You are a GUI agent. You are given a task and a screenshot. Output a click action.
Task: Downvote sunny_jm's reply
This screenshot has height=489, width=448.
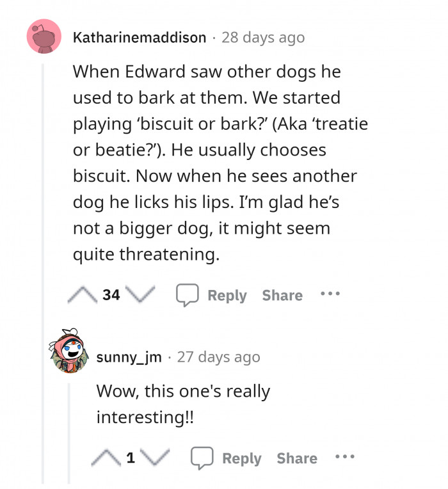point(154,458)
